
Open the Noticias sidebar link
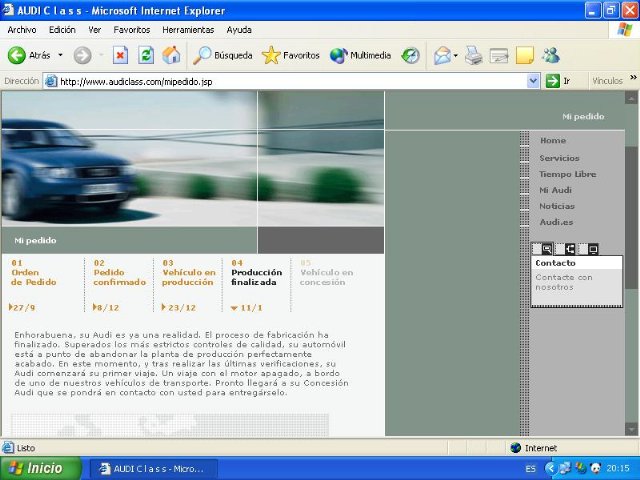tap(557, 206)
